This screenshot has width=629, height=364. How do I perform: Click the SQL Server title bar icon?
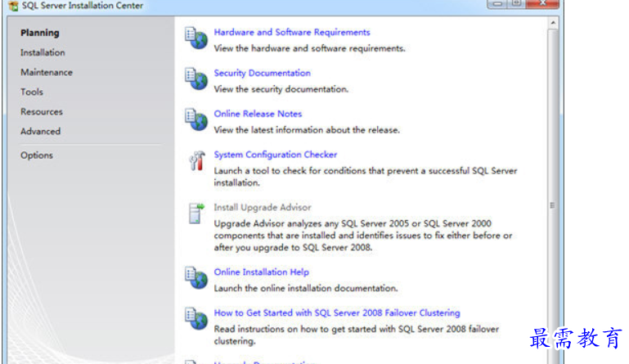(x=13, y=6)
